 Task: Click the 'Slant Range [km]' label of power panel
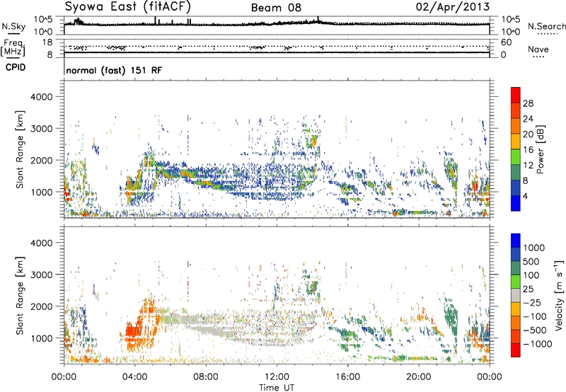point(20,149)
